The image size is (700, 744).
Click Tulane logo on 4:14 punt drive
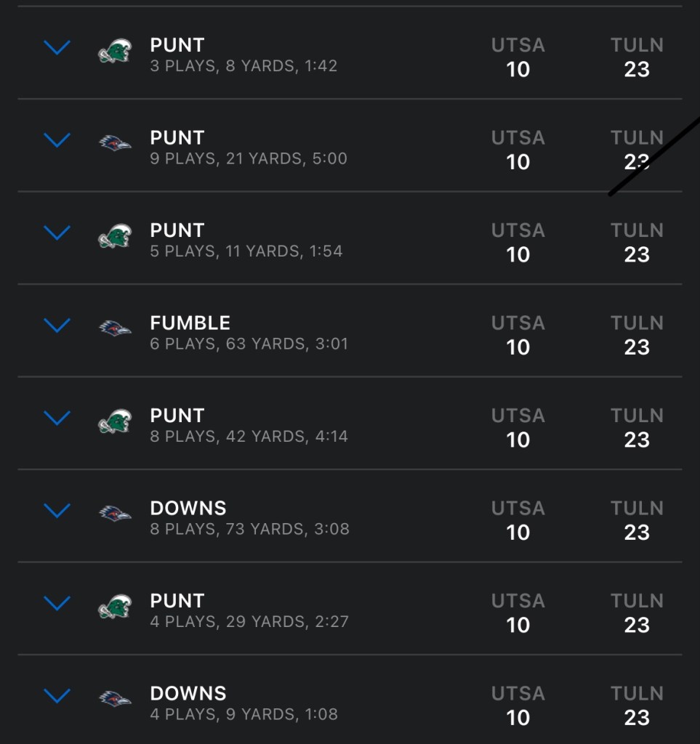point(115,421)
